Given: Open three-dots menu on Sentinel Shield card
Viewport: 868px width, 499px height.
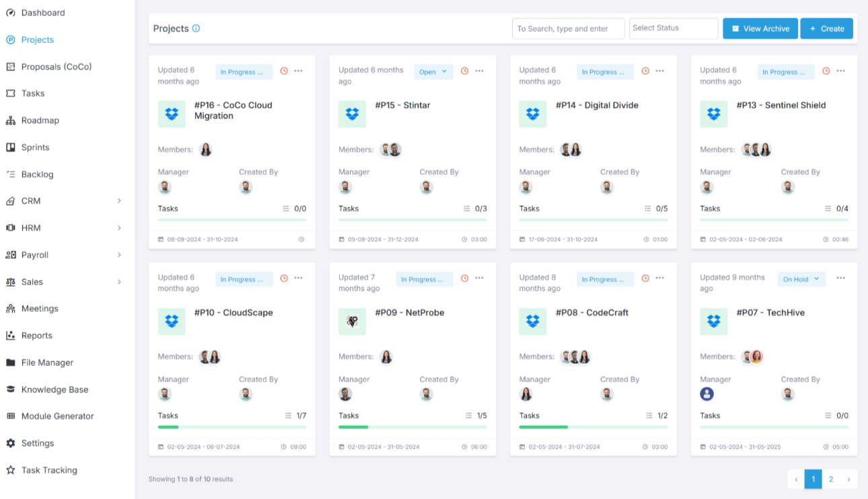Looking at the screenshot, I should [840, 71].
